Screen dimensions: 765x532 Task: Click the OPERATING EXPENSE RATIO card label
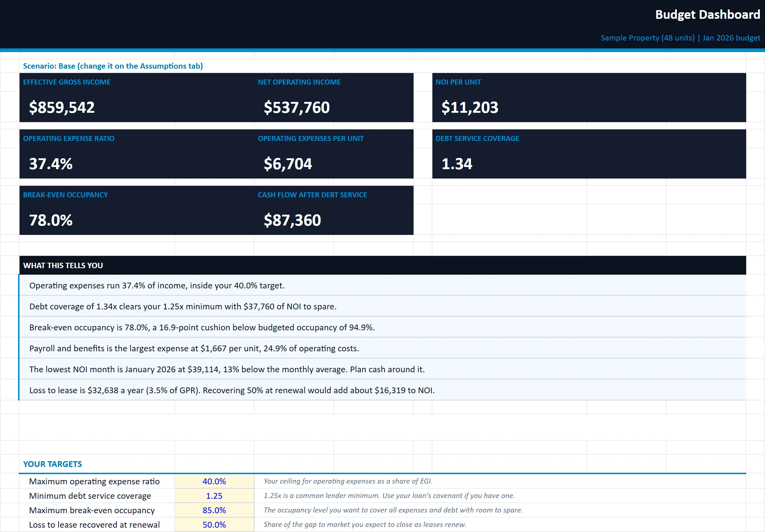[69, 138]
